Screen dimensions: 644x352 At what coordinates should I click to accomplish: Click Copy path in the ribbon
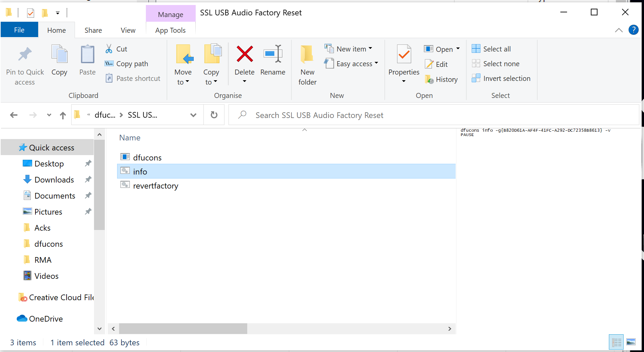[x=126, y=64]
